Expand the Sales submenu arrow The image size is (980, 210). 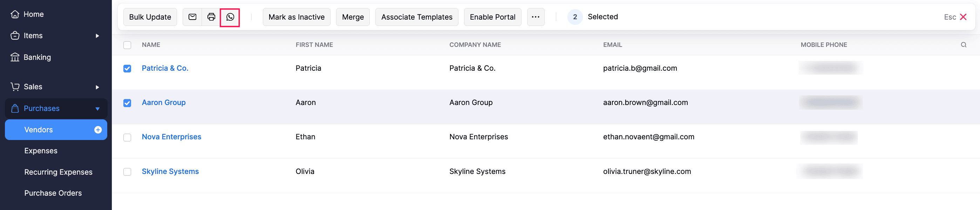tap(97, 87)
